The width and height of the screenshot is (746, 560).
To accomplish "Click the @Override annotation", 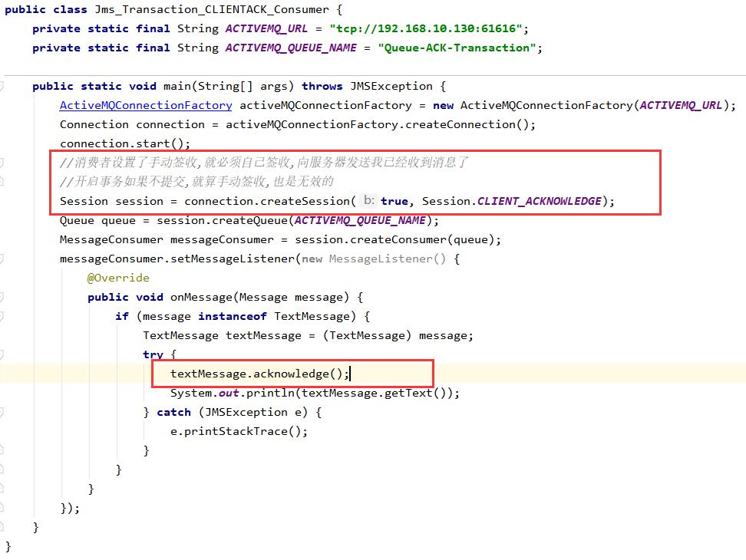I will [117, 278].
